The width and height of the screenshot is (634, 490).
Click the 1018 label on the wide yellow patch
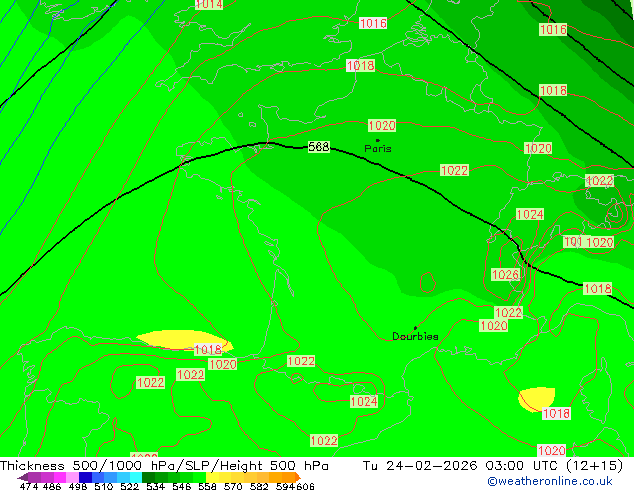coord(208,350)
